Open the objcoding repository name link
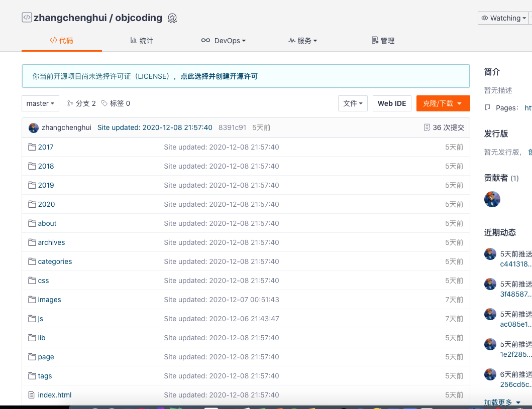The width and height of the screenshot is (532, 409). (x=139, y=18)
